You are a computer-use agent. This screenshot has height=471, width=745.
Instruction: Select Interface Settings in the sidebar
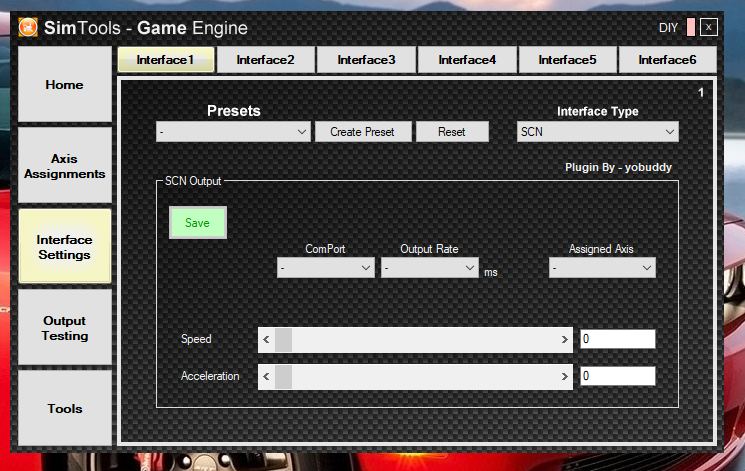tap(65, 247)
